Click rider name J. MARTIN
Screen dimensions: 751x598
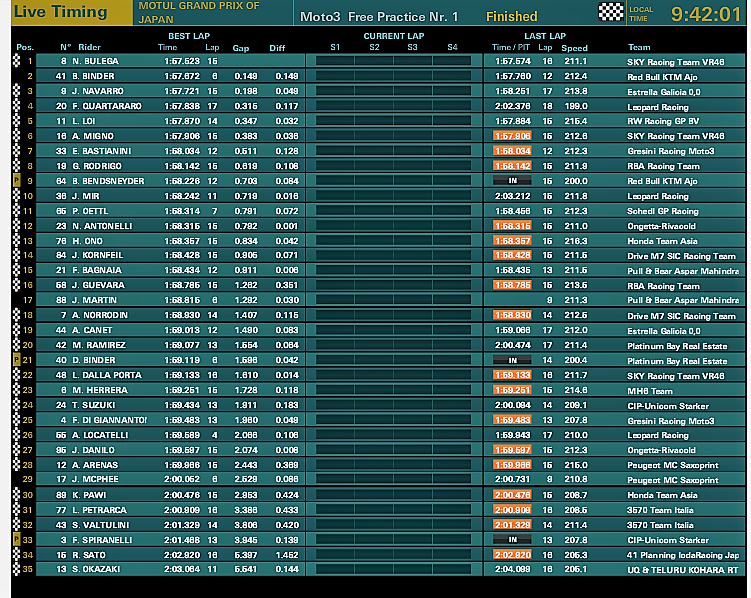click(x=94, y=300)
